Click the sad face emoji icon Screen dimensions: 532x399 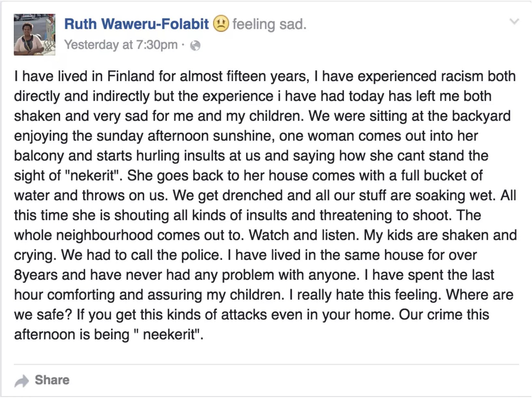coord(221,24)
